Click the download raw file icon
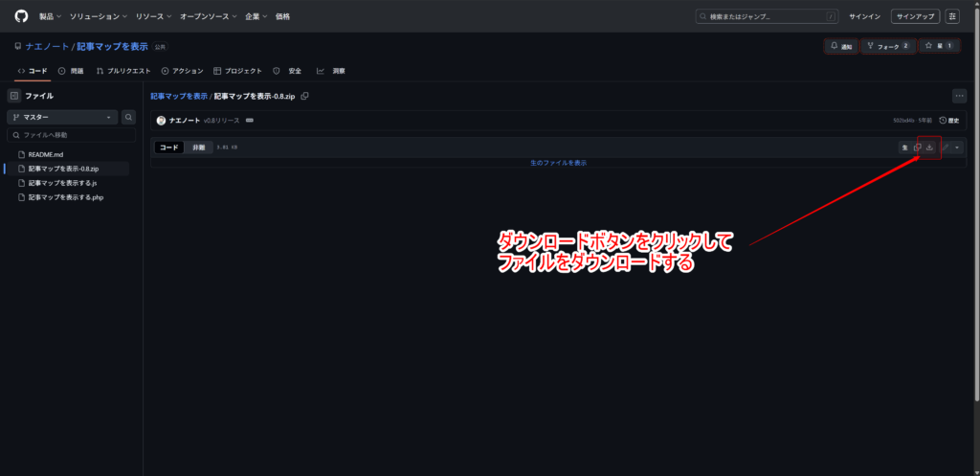Screen dimensions: 980x476 pos(929,147)
